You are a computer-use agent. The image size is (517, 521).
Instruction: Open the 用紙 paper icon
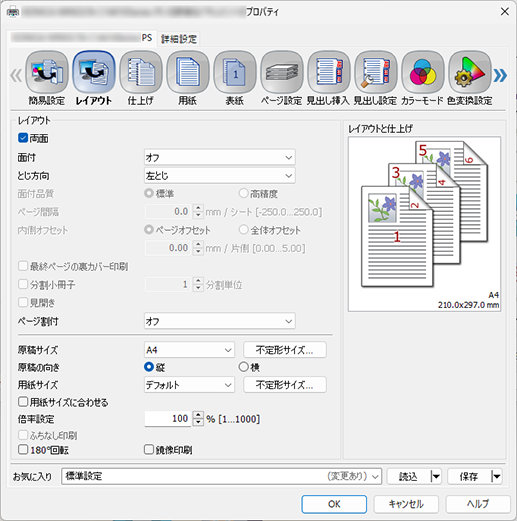pyautogui.click(x=188, y=72)
